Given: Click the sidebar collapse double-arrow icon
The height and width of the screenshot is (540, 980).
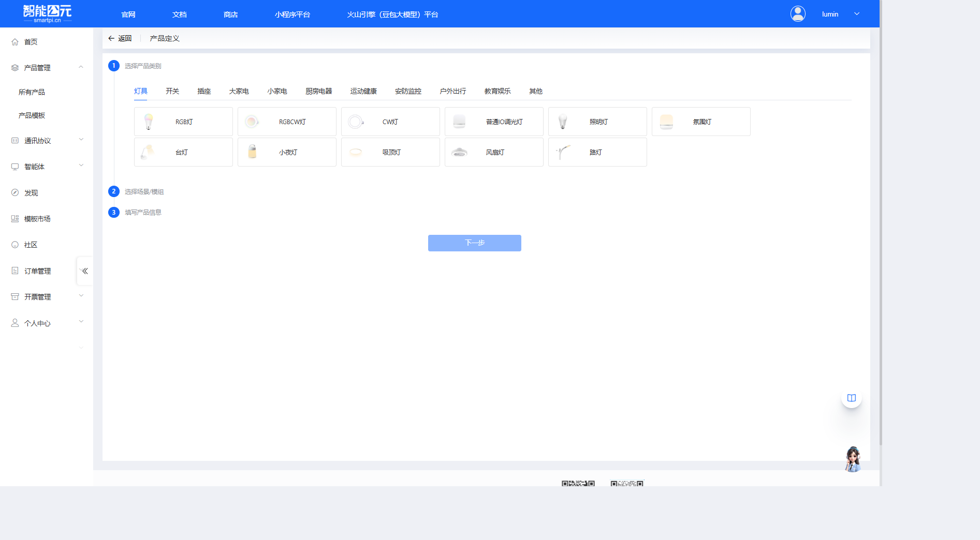Looking at the screenshot, I should (85, 271).
